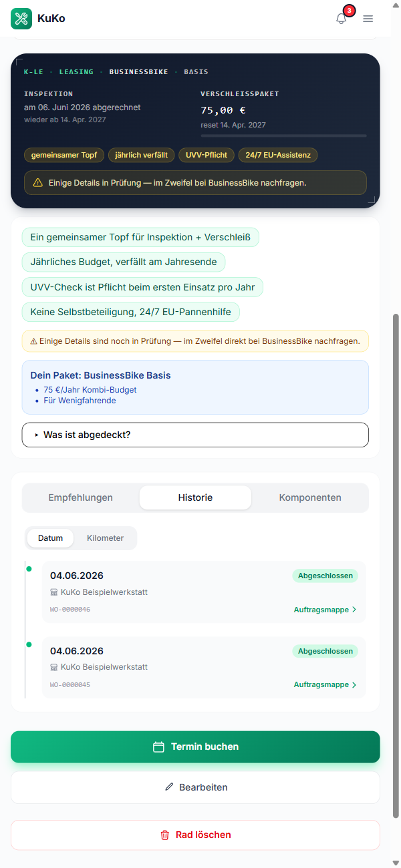Click the KuKo wrench logo icon

tap(21, 19)
